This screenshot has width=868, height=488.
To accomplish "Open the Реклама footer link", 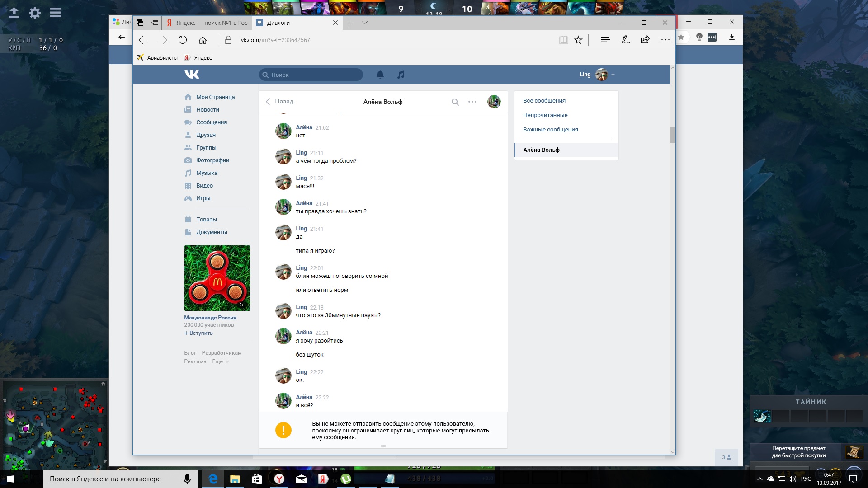I will click(x=195, y=361).
